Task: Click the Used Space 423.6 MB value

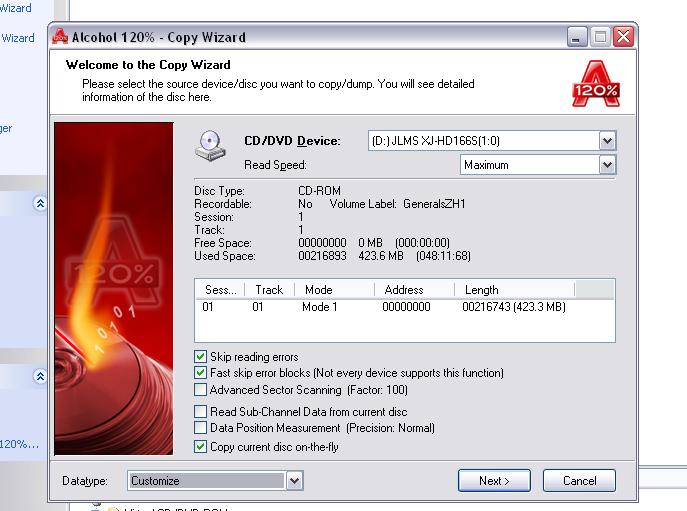Action: coord(381,256)
